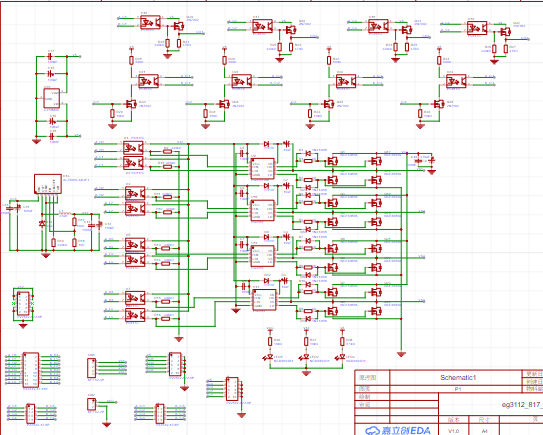Viewport: 543px width, 435px height.
Task: Select the four-pin connector with four output wires
Action: point(91,368)
